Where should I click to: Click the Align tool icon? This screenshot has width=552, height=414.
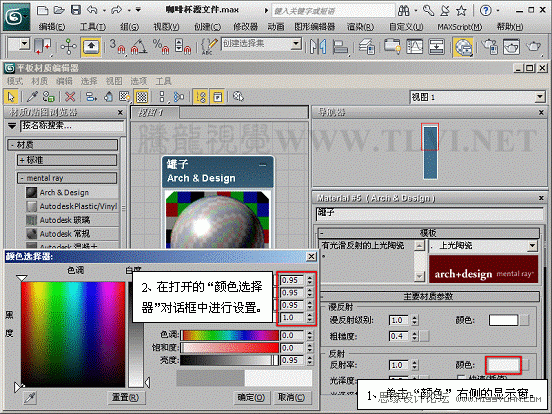(x=340, y=46)
